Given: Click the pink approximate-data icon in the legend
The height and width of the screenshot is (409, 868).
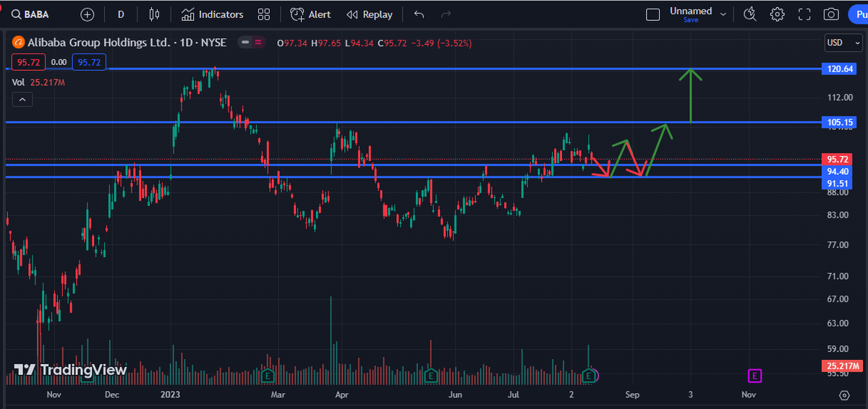Looking at the screenshot, I should click(258, 43).
